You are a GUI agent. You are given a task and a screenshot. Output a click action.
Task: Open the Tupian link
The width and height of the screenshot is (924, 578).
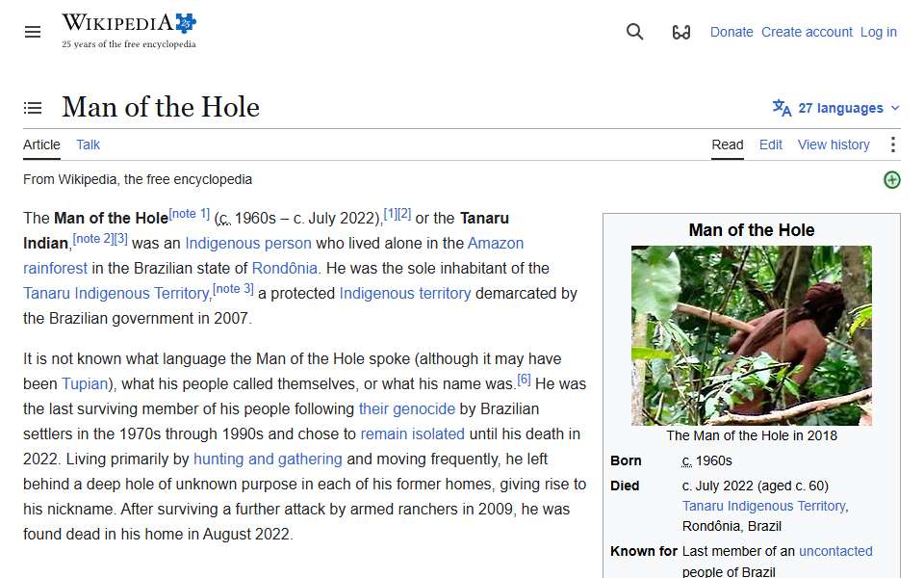[85, 384]
